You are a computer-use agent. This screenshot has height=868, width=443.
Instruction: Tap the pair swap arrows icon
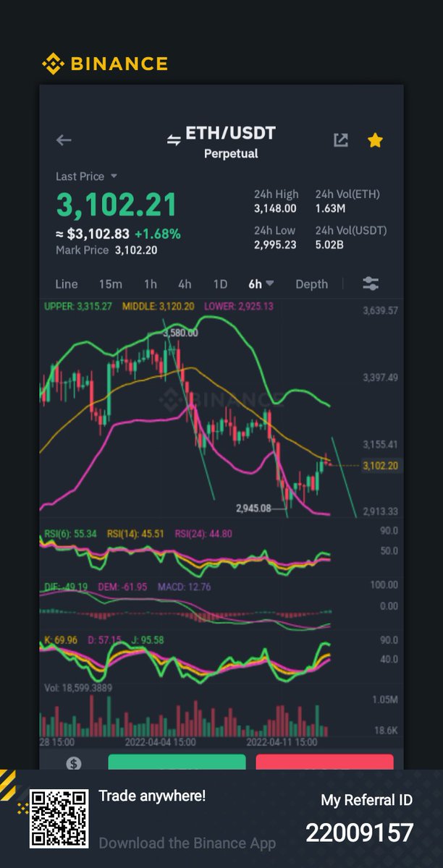click(x=174, y=140)
